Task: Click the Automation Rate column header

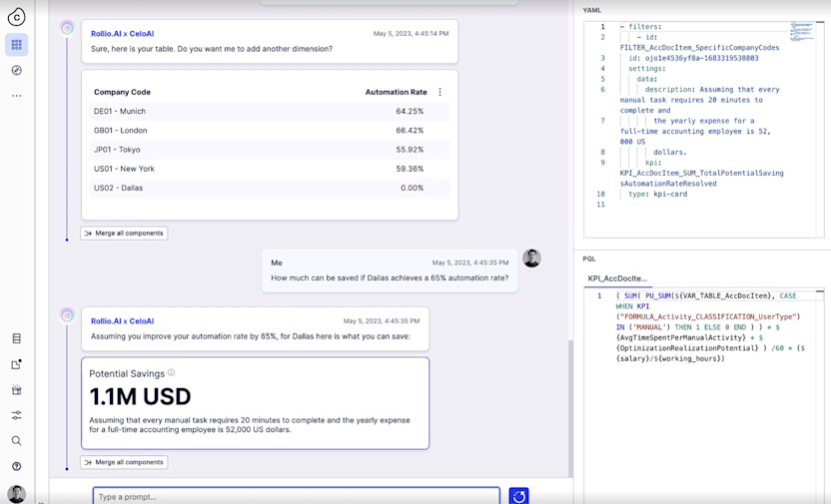Action: 396,92
